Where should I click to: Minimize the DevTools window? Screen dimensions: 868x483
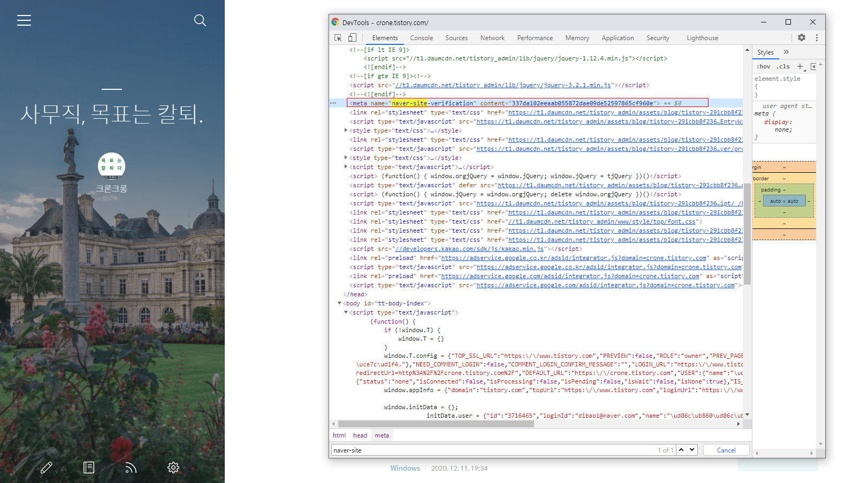tap(764, 22)
